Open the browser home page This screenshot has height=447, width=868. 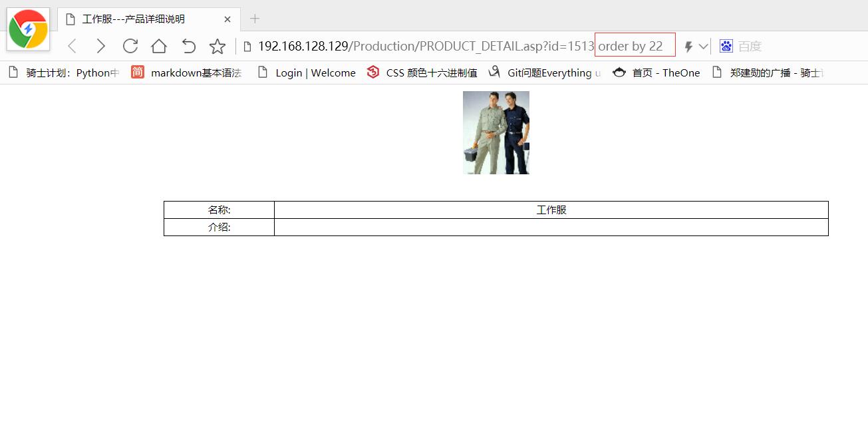[x=158, y=46]
